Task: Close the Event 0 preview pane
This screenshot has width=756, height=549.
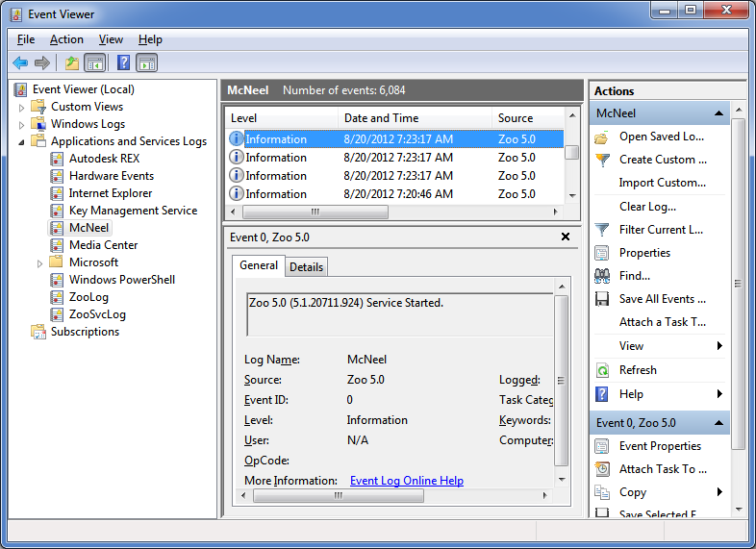Action: tap(566, 237)
